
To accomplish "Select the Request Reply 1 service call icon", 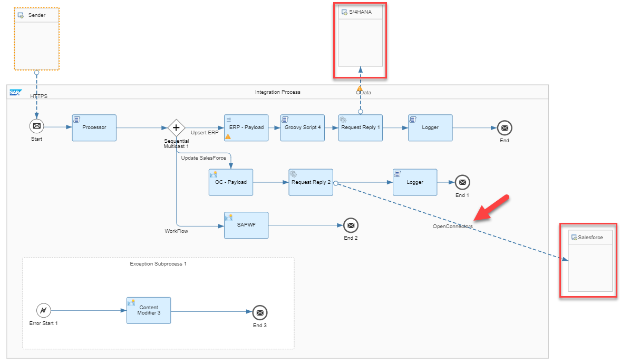I will coord(360,127).
